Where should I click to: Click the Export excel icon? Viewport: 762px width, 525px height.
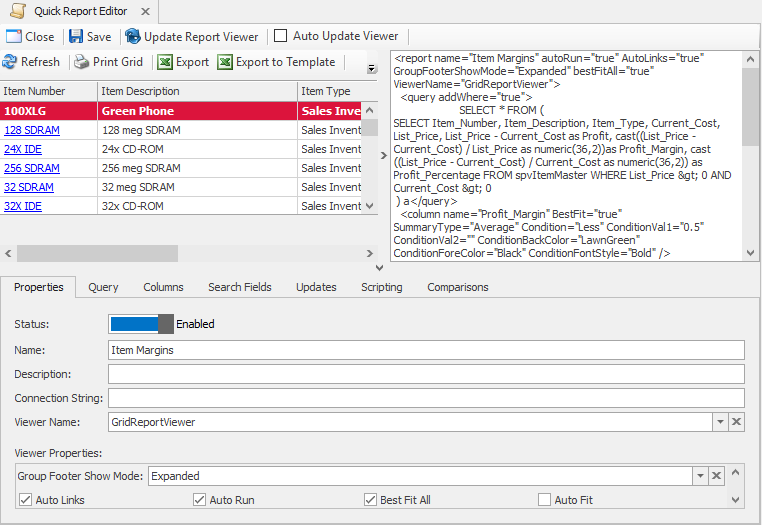[165, 62]
